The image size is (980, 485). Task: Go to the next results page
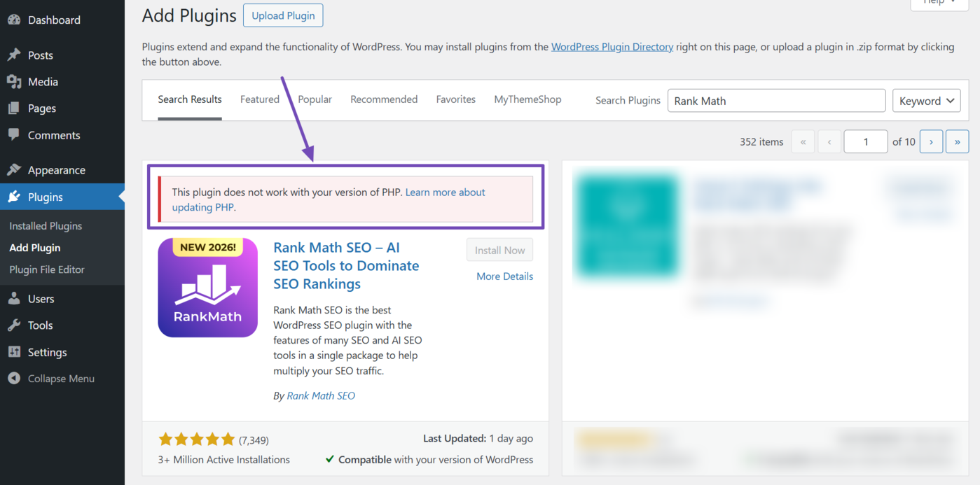931,141
